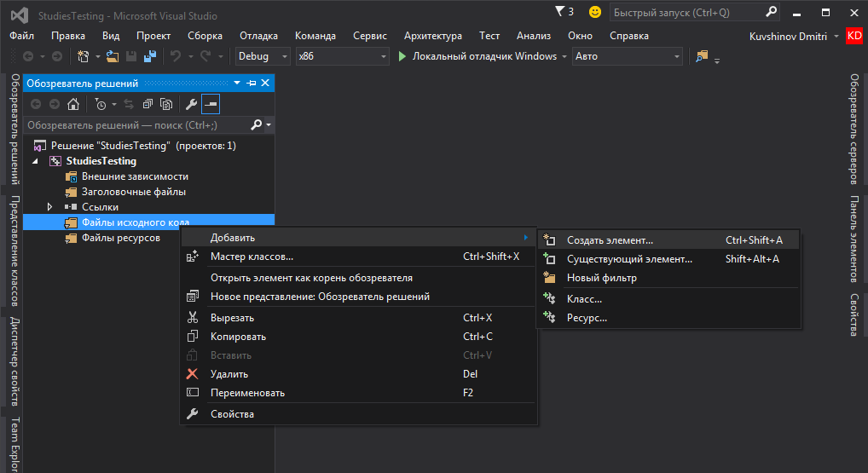Toggle the Preview Selected Items button
The image size is (868, 473).
[211, 104]
